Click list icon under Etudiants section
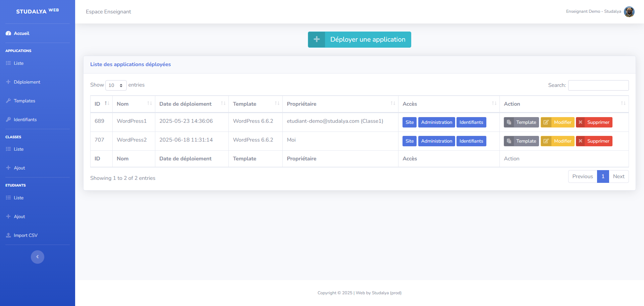 (x=8, y=198)
